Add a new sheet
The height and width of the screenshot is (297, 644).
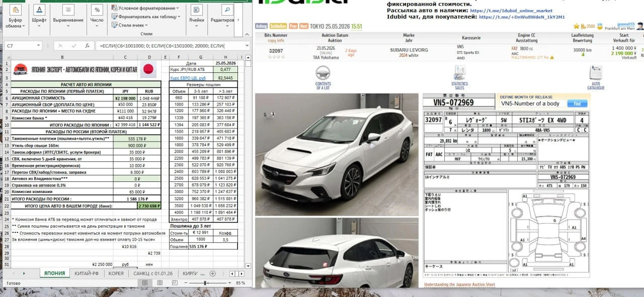pyautogui.click(x=213, y=273)
